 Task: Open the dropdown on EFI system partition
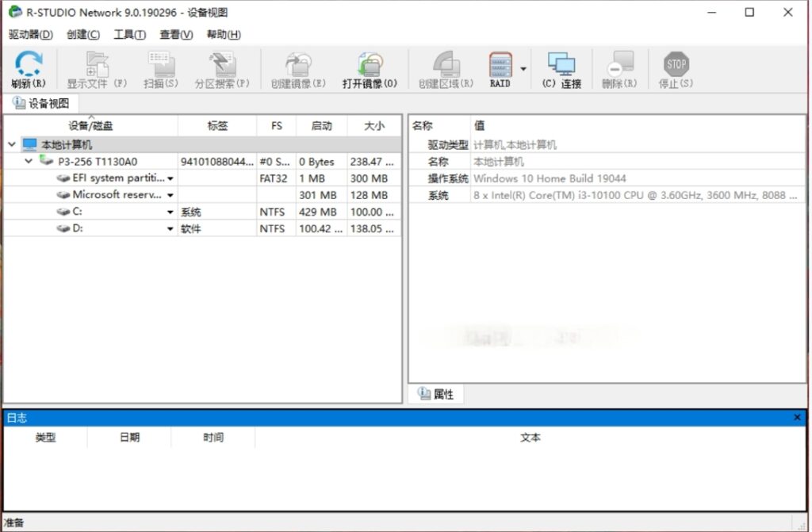(x=170, y=179)
